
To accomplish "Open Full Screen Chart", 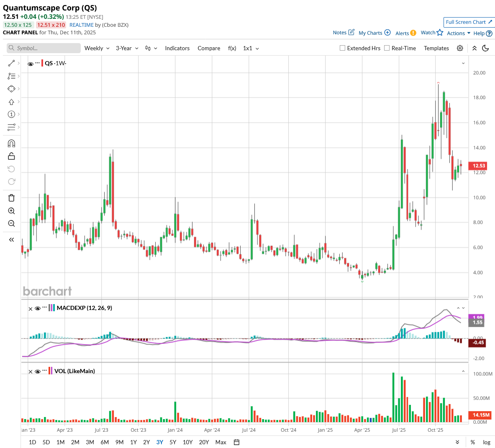I will click(469, 22).
